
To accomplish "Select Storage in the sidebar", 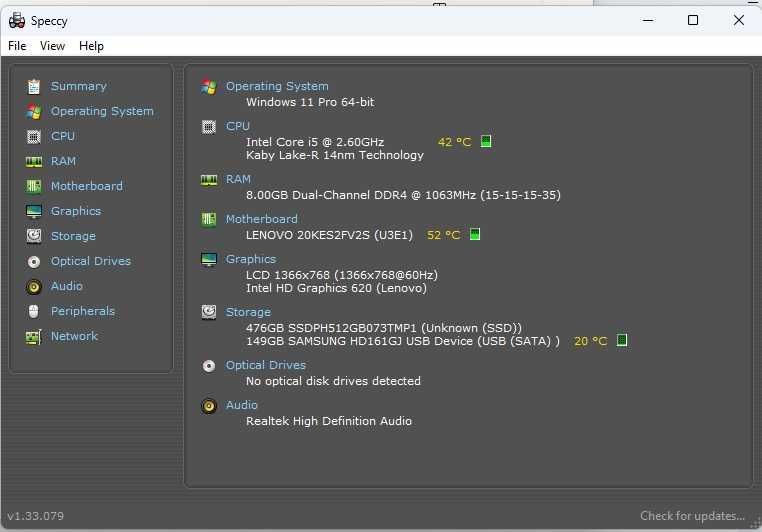I will (x=73, y=236).
